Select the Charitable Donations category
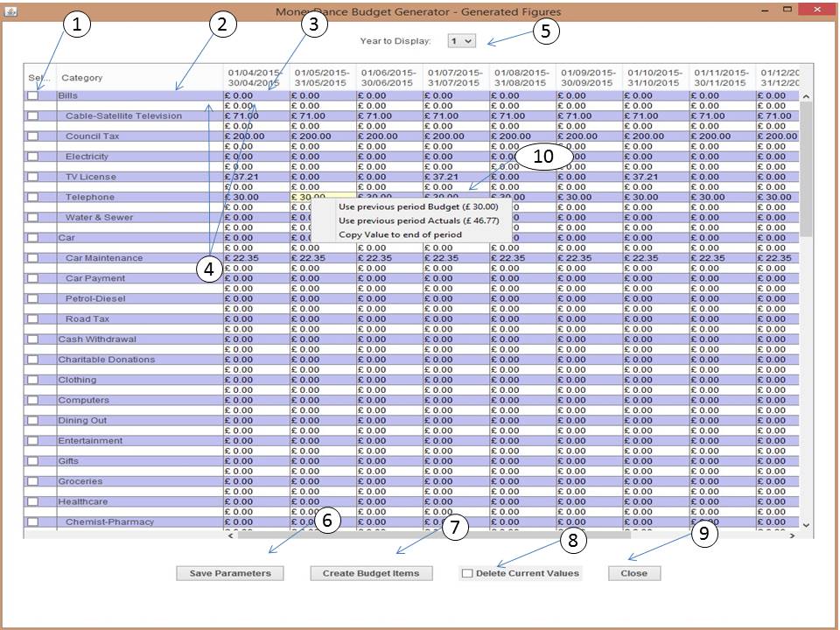Image resolution: width=840 pixels, height=630 pixels. click(x=107, y=360)
